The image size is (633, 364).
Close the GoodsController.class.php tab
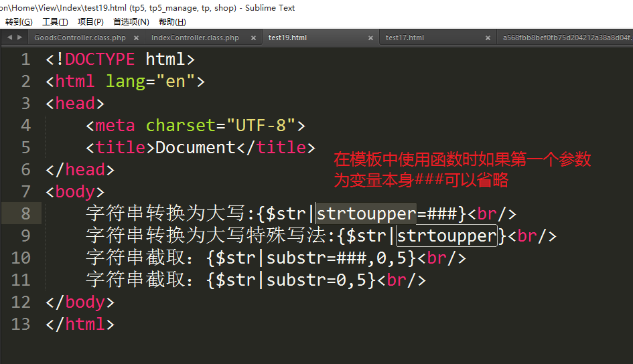pyautogui.click(x=137, y=38)
